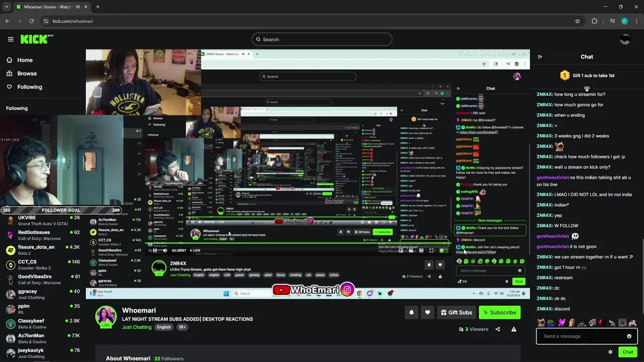The height and width of the screenshot is (362, 644).
Task: Insert the screaming cat emote
Action: [541, 323]
